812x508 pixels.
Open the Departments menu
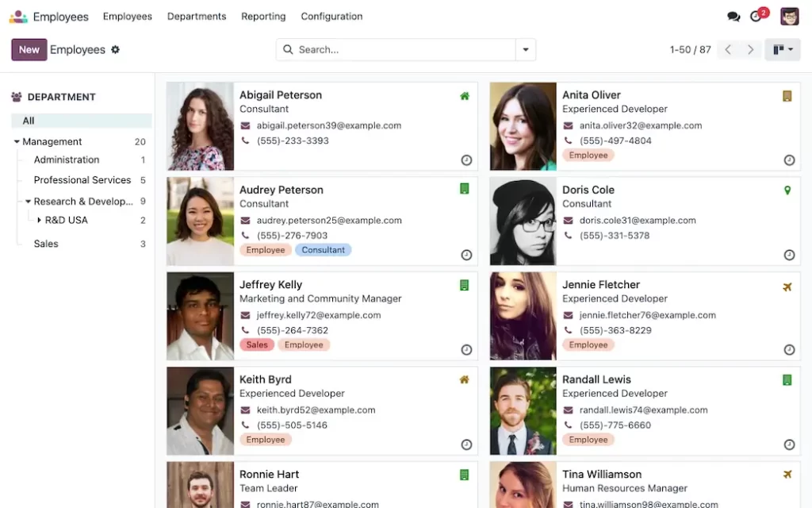196,16
